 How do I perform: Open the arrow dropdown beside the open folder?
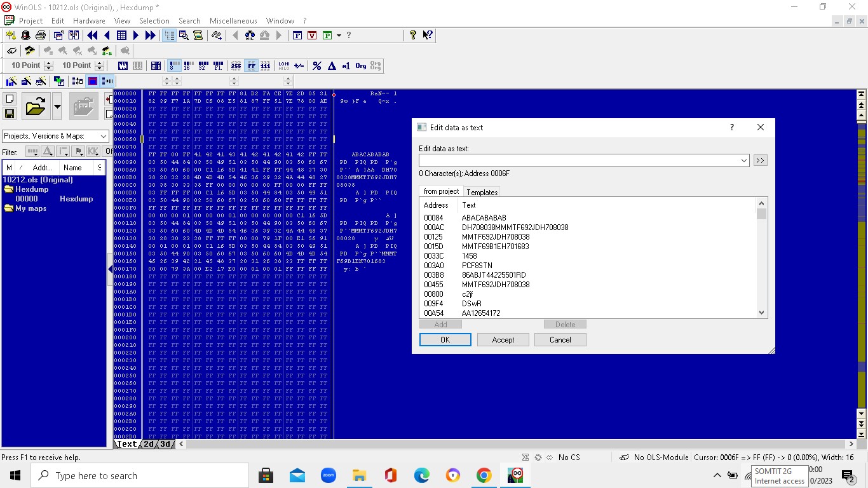(57, 107)
